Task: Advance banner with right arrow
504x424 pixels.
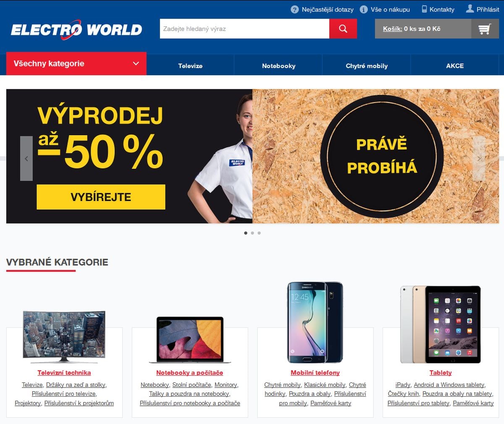Action: 479,159
